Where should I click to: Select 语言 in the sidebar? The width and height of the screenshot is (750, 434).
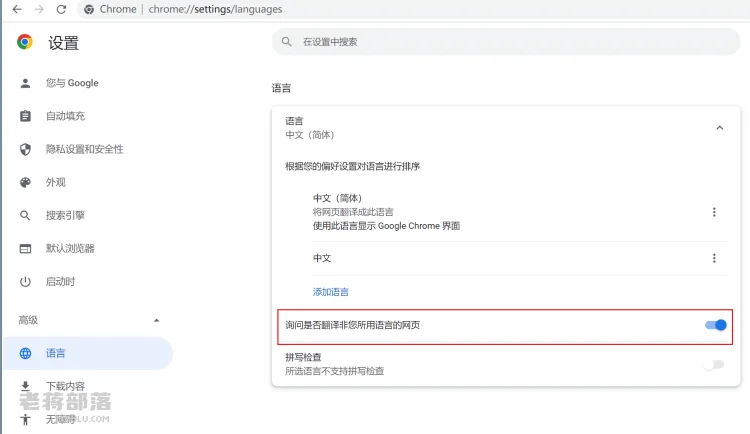88,353
